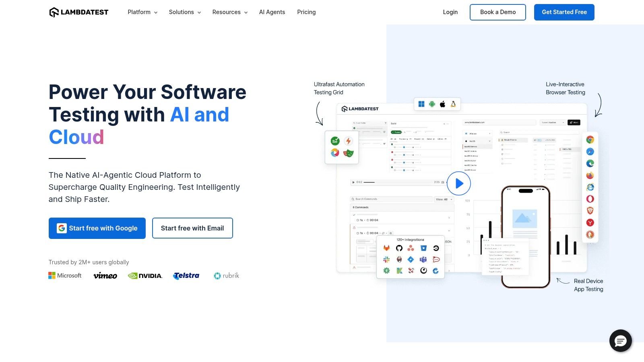This screenshot has width=644, height=362.
Task: Play the product demo video
Action: pyautogui.click(x=459, y=183)
